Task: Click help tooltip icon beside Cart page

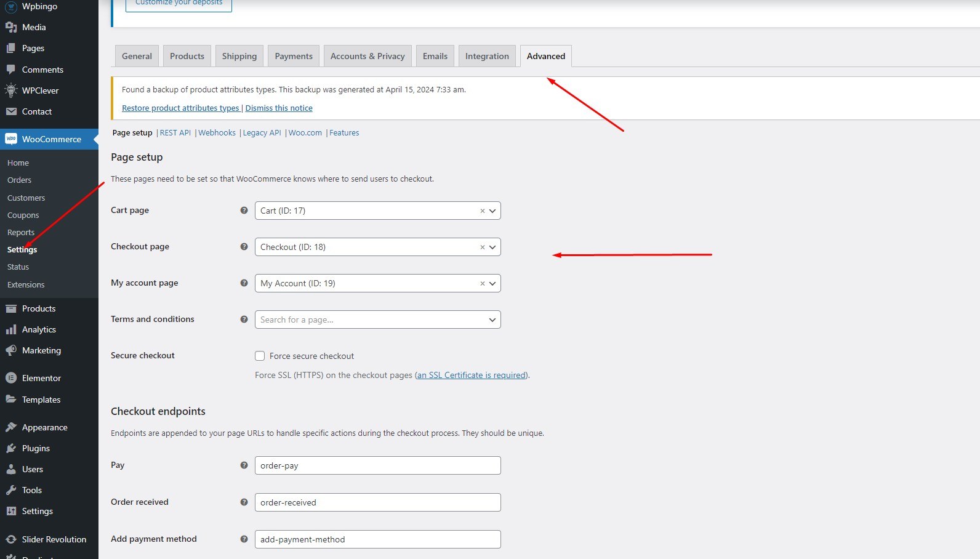Action: (x=244, y=211)
